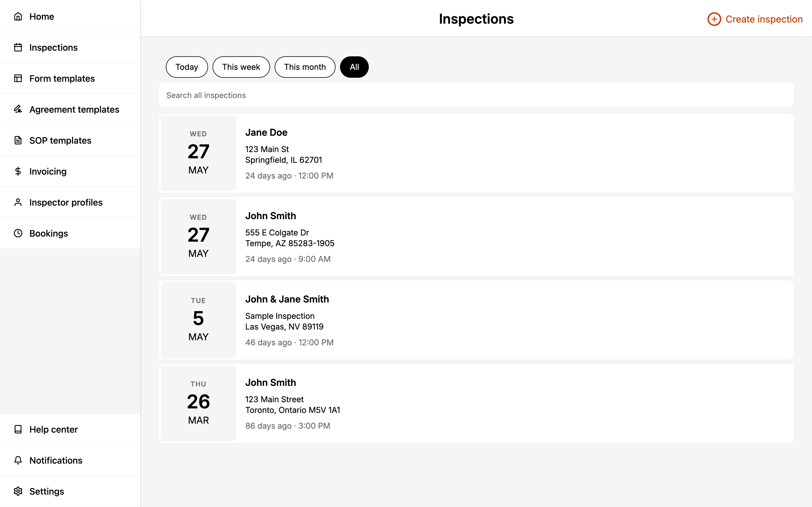The width and height of the screenshot is (812, 507).
Task: Focus the Search all inspections field
Action: pos(476,95)
